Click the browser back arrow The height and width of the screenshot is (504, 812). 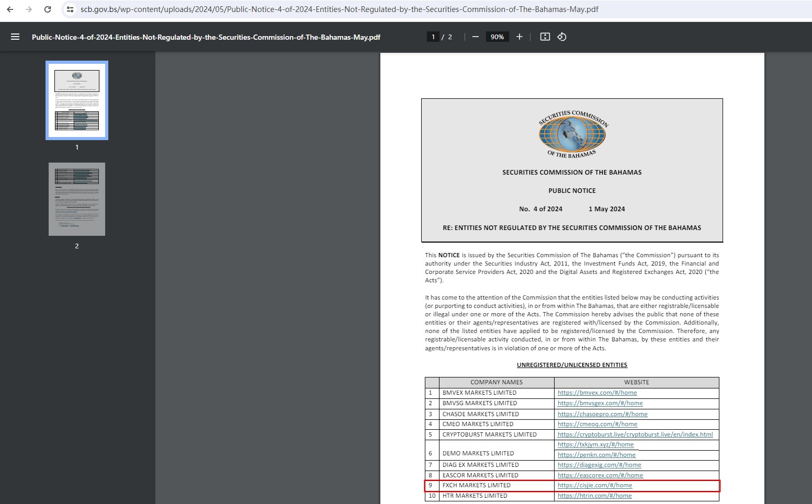(x=10, y=9)
